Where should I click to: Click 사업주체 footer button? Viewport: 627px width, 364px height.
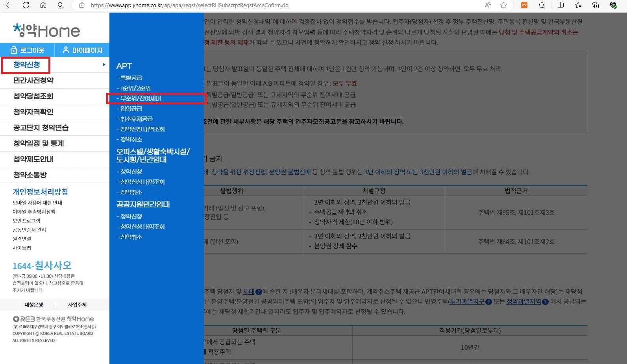[x=78, y=305]
